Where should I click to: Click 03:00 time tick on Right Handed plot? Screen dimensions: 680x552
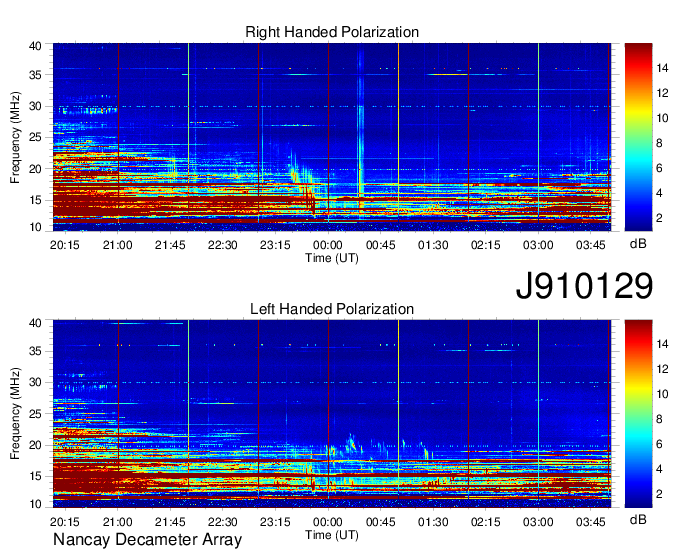pyautogui.click(x=538, y=245)
